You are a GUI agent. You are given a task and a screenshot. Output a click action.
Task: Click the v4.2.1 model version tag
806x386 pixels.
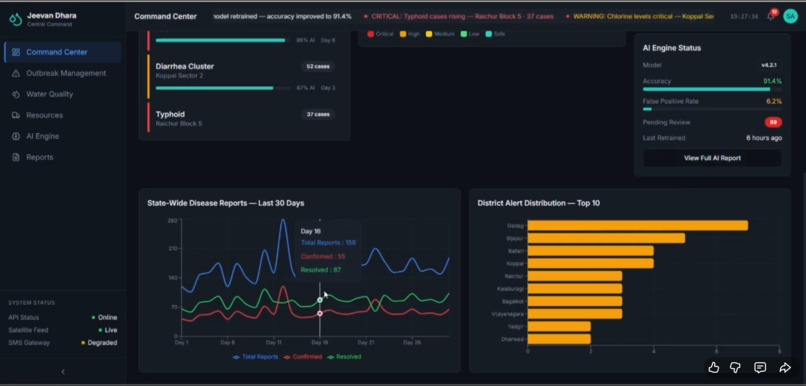(769, 65)
